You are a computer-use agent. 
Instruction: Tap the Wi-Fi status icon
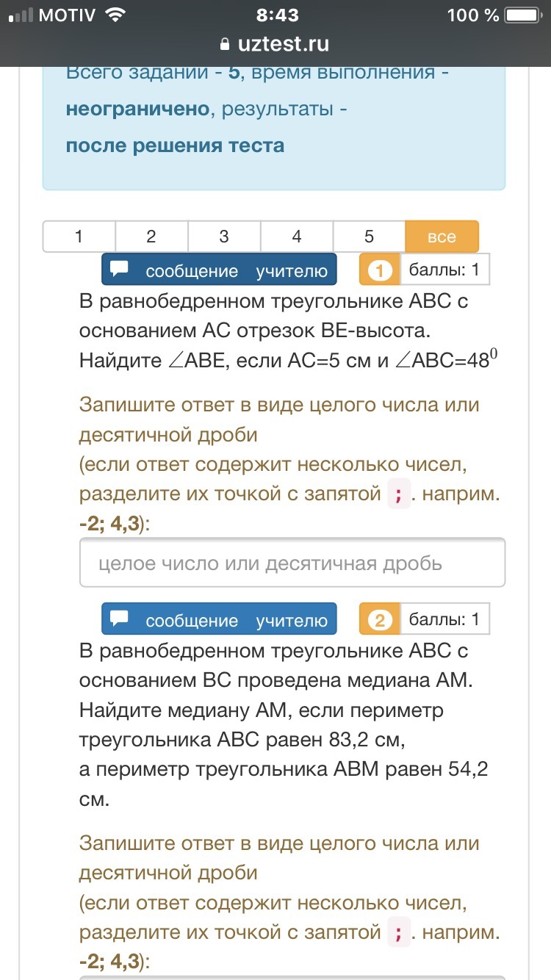[x=115, y=15]
